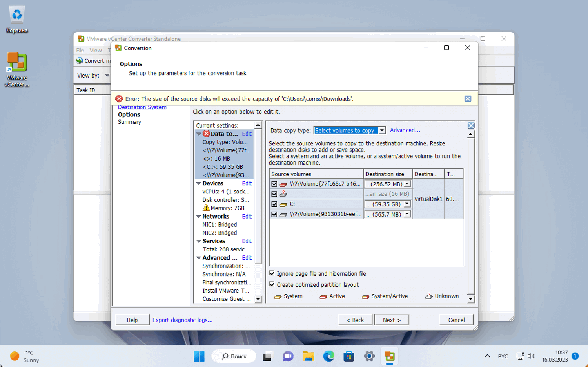Click the Unknown volume icon in the 16 MB row
Viewport: 588px width, 367px height.
[x=283, y=194]
